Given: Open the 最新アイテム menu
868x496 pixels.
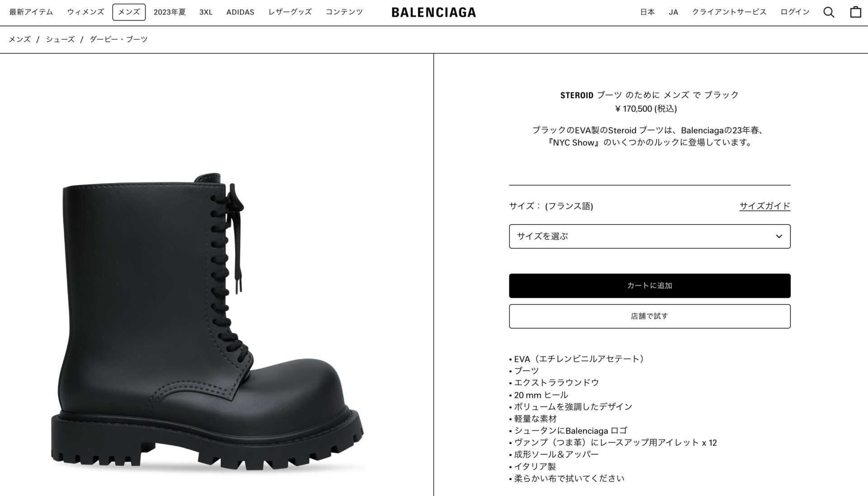Looking at the screenshot, I should coord(31,12).
